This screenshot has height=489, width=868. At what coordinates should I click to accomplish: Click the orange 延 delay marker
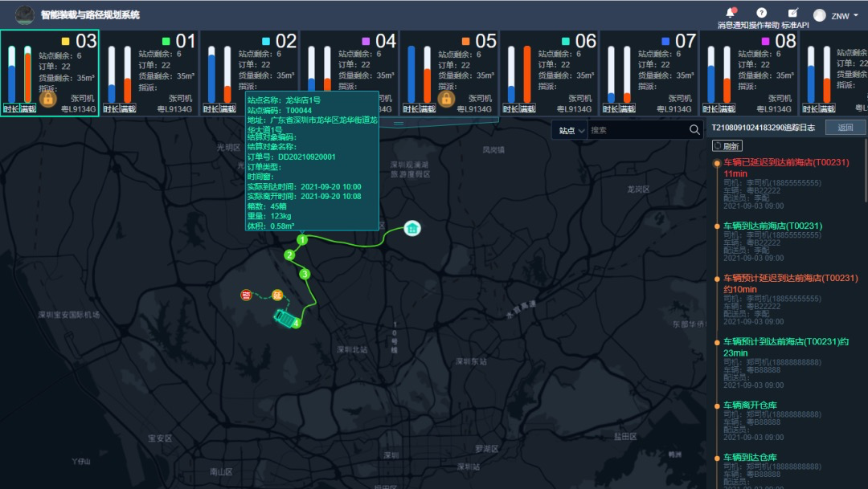277,295
